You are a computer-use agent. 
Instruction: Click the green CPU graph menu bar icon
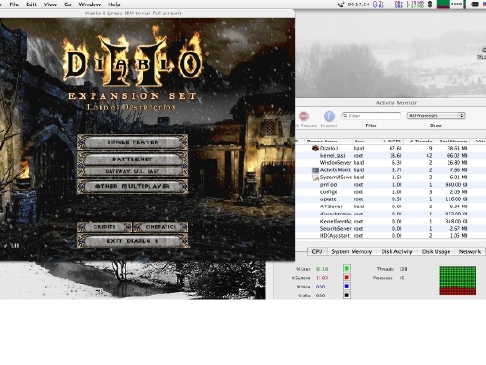[443, 4]
